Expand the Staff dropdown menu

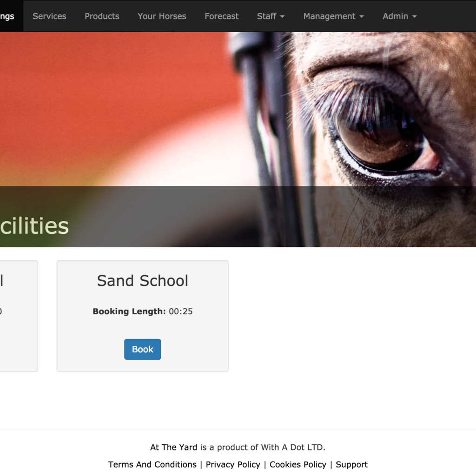click(271, 16)
